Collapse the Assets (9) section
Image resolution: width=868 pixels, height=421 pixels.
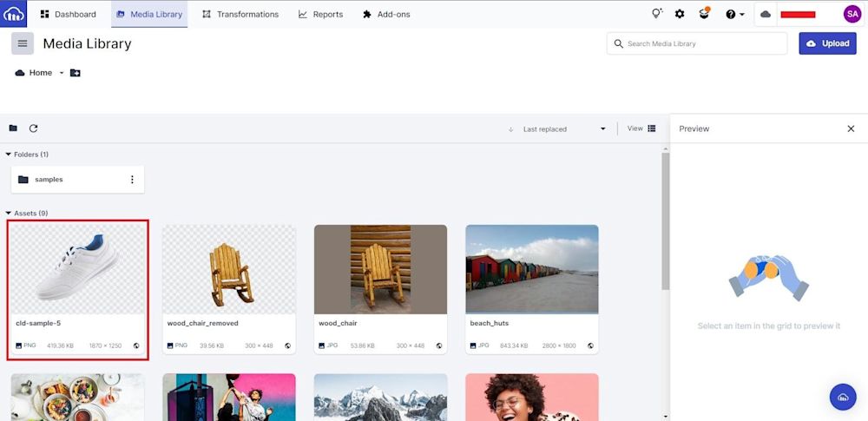[x=9, y=213]
